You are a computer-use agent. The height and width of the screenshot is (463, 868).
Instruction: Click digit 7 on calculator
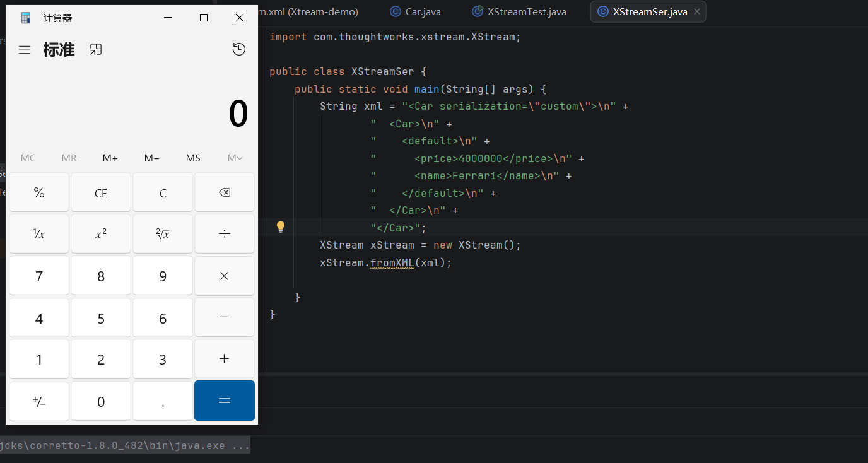point(39,276)
